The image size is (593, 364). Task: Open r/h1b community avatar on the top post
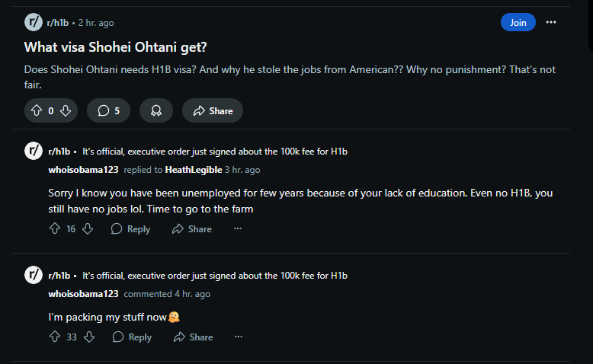(x=34, y=22)
